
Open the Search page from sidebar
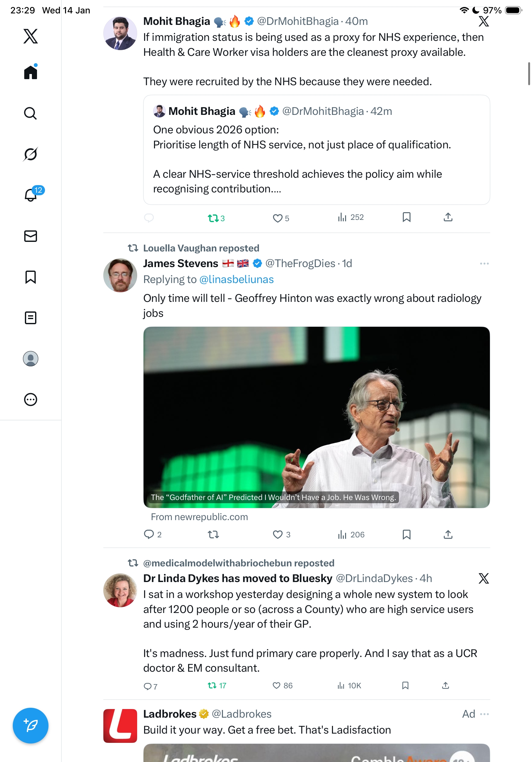pos(31,113)
